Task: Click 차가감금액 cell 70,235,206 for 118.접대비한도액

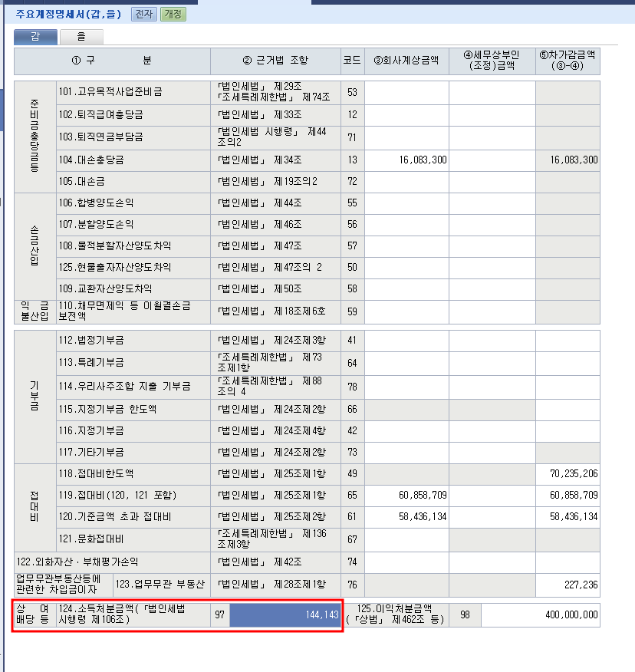Action: 568,474
